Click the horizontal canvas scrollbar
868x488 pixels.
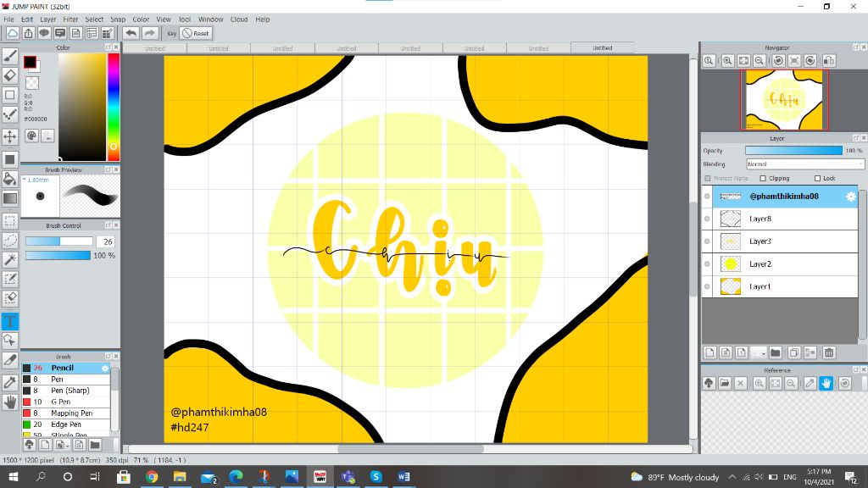(x=410, y=449)
